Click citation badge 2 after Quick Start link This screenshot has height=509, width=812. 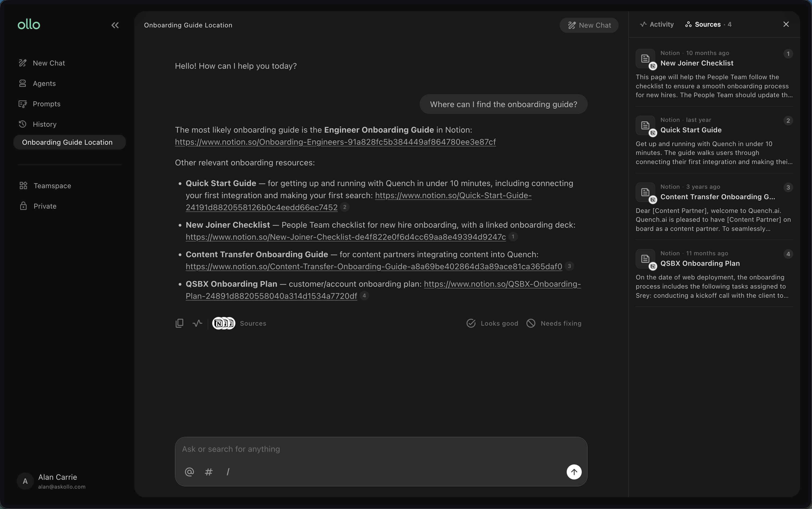coord(344,207)
